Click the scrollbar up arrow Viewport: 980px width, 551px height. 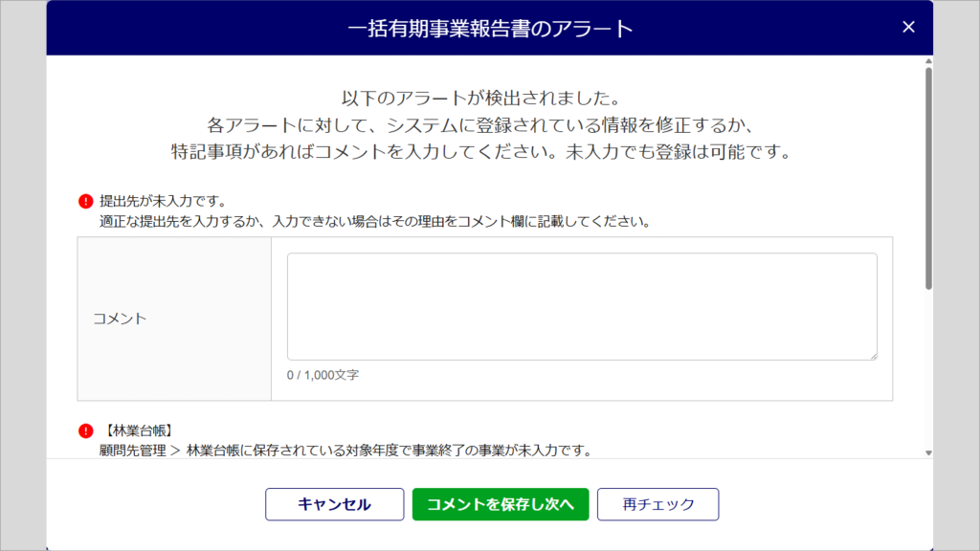928,61
